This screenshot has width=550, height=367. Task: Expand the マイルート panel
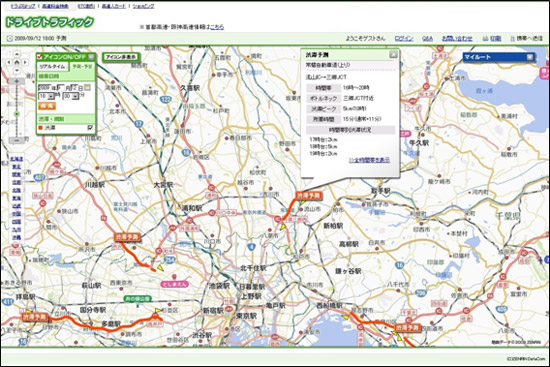pos(530,57)
